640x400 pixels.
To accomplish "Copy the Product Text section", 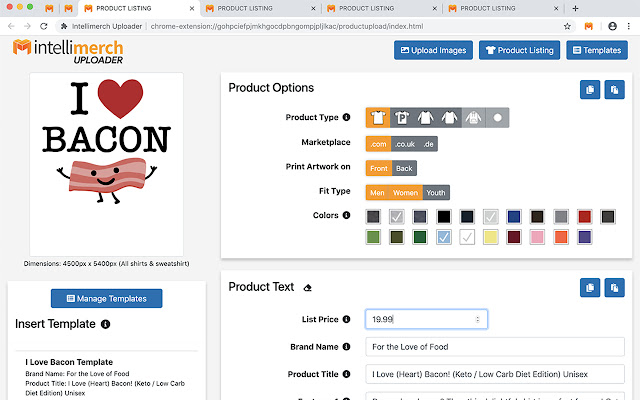I will click(590, 288).
